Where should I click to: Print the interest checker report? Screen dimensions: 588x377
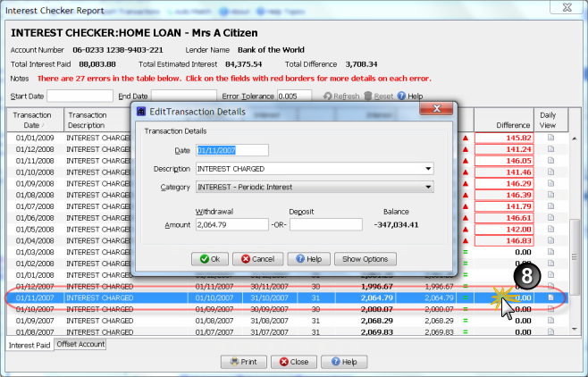[x=243, y=362]
